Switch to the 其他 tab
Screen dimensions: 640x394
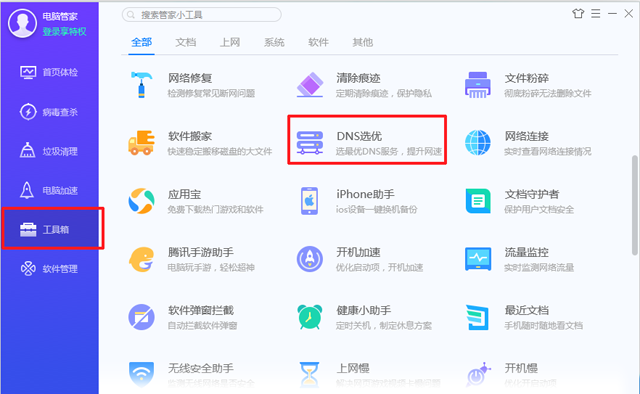362,42
